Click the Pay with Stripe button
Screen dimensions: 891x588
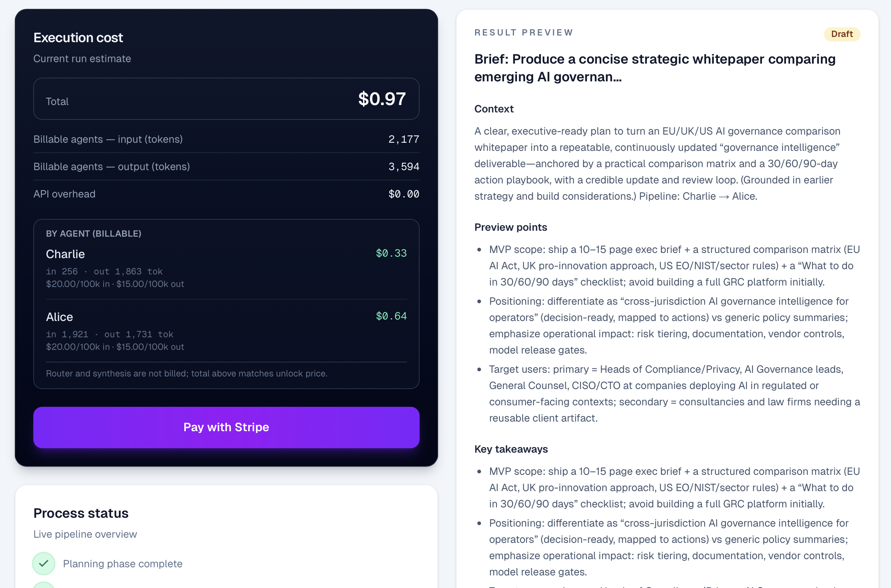(226, 427)
